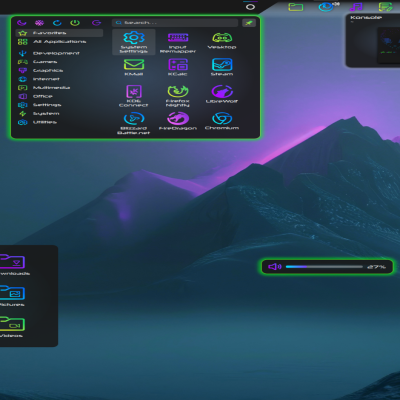
Task: Click the white circle icon in top panel
Action: point(250,7)
